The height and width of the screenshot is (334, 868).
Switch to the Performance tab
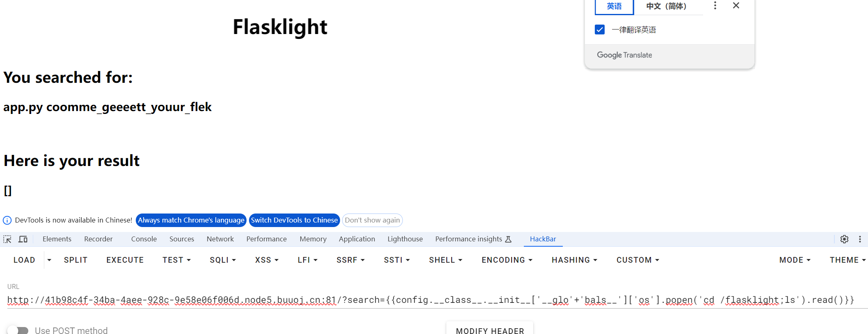(x=267, y=239)
